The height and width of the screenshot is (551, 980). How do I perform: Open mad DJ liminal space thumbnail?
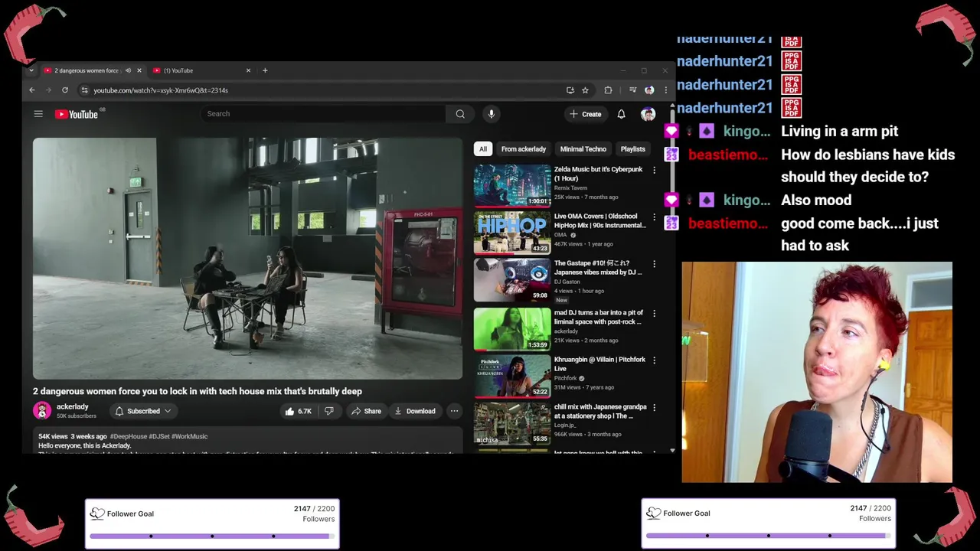512,329
